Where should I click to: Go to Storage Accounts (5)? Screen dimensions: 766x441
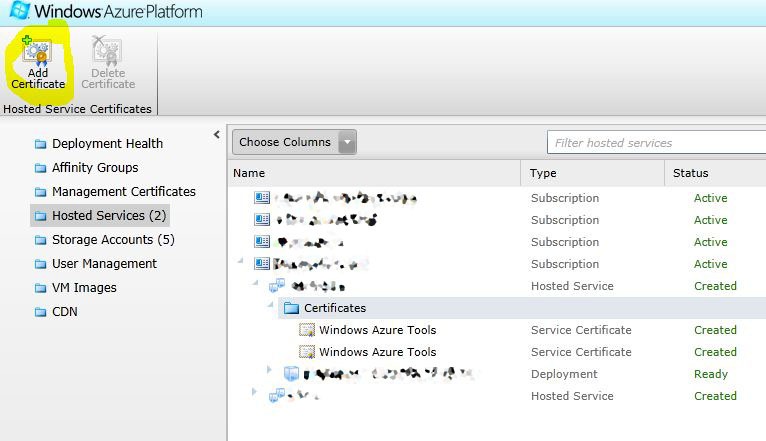(113, 239)
